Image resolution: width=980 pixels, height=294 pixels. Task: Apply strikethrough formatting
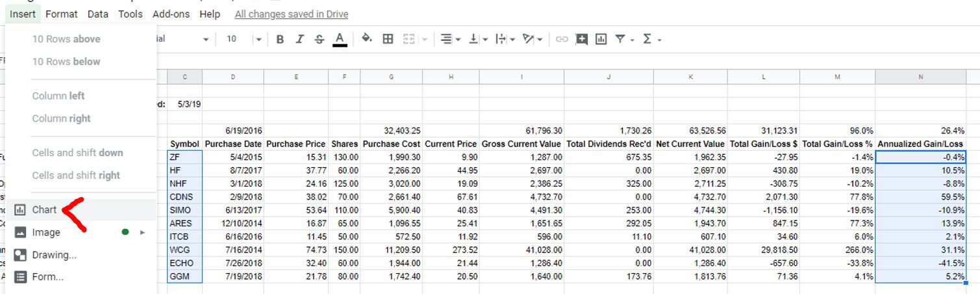[319, 39]
